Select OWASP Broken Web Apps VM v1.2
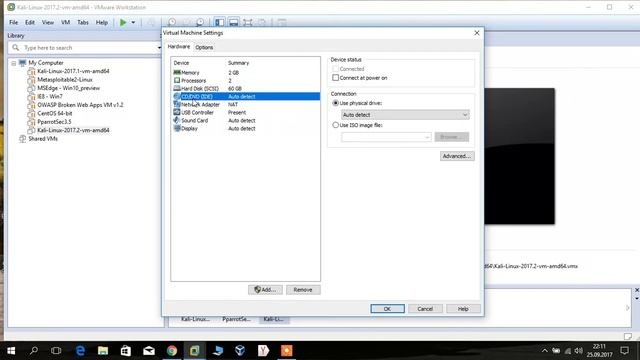 [x=80, y=105]
